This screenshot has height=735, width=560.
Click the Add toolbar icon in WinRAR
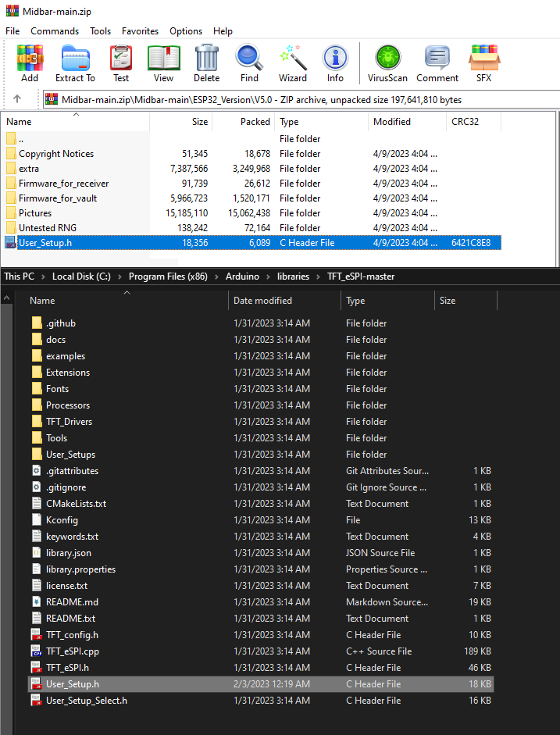click(30, 58)
